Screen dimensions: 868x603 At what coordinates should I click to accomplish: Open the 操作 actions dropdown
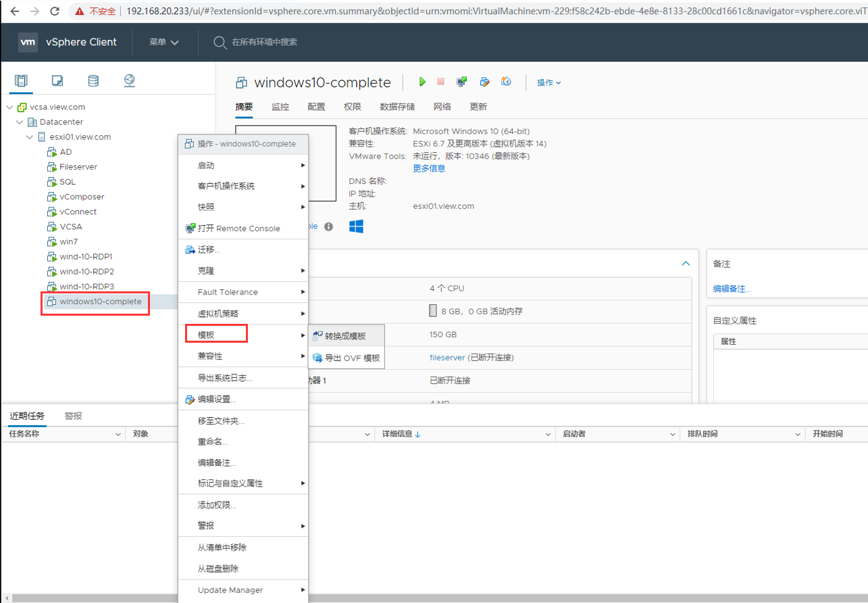[x=549, y=82]
